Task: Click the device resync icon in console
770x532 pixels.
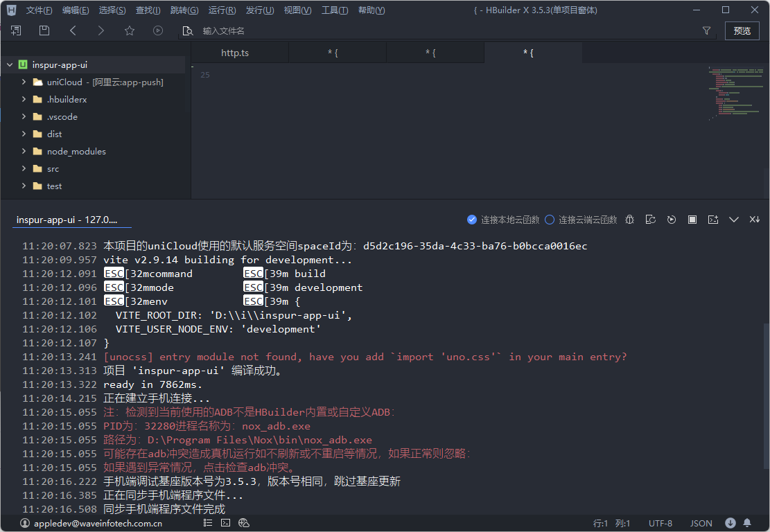Action: [650, 220]
